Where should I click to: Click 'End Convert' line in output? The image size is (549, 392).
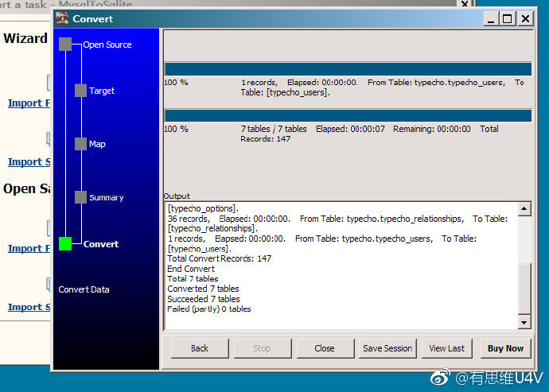pyautogui.click(x=191, y=269)
